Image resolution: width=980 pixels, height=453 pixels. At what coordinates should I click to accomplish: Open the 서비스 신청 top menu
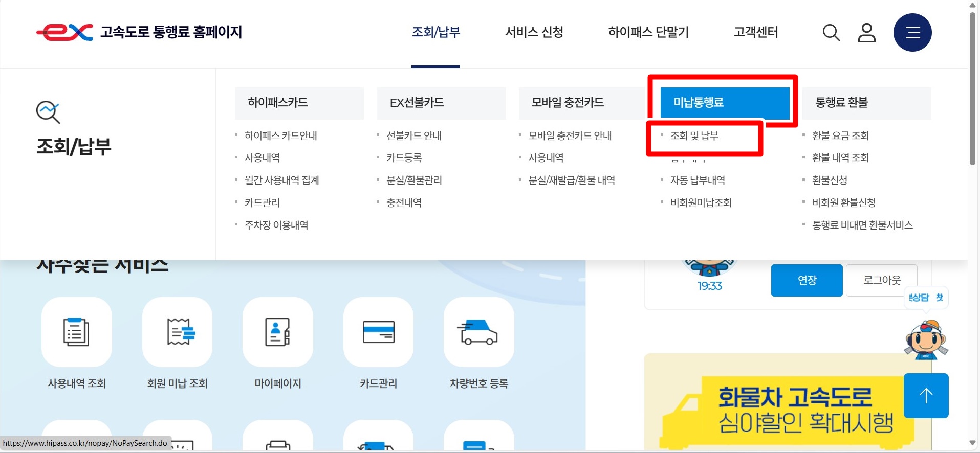534,32
